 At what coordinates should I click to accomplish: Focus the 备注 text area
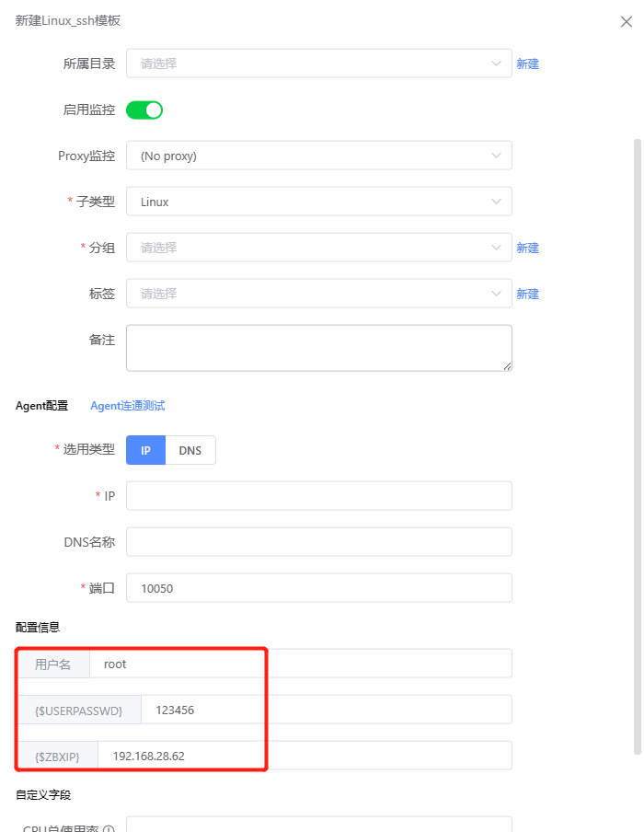point(319,348)
